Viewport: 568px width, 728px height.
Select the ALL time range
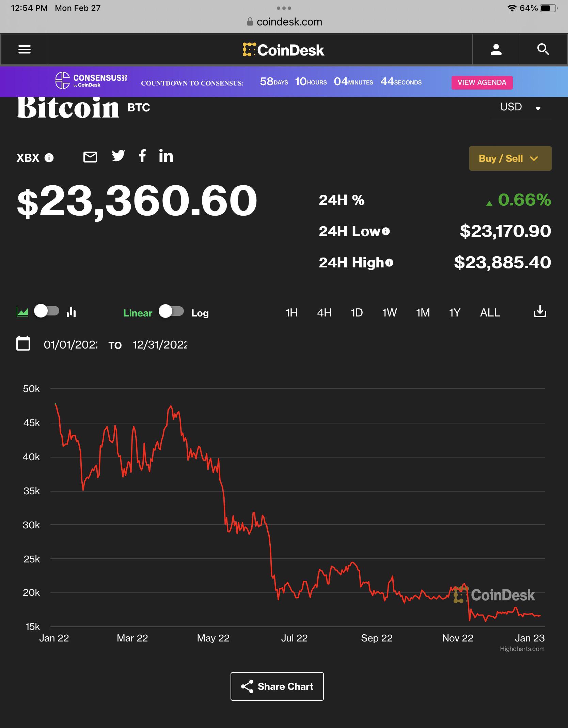(x=490, y=313)
